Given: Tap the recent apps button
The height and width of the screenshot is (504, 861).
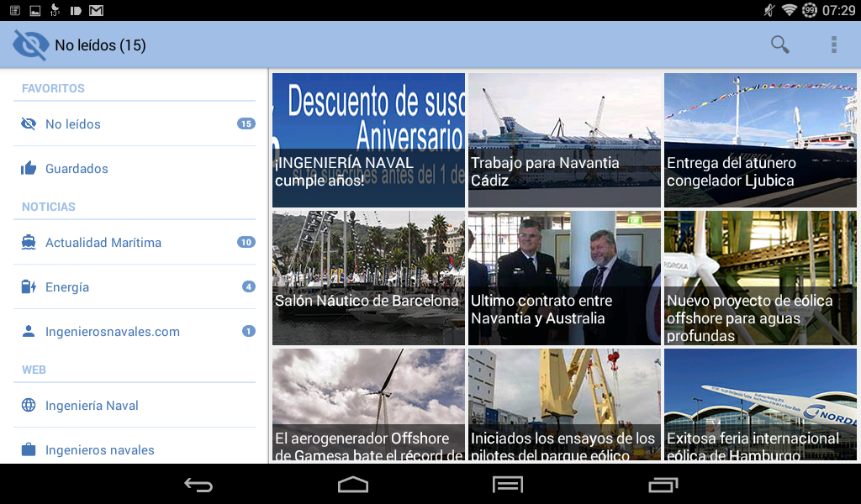Looking at the screenshot, I should click(663, 484).
